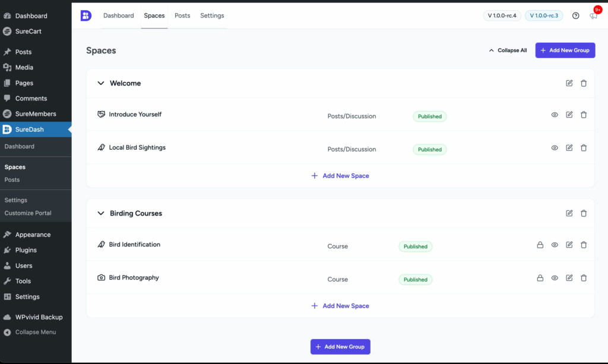This screenshot has width=608, height=364.
Task: Open the help question mark icon
Action: tap(575, 16)
